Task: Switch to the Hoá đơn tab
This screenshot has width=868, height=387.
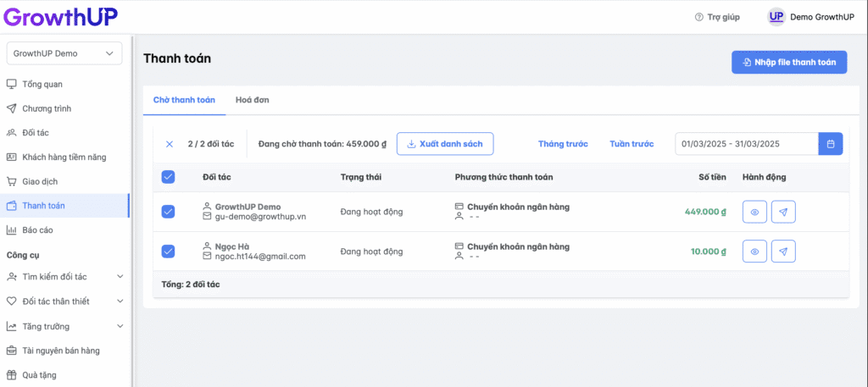Action: pos(252,100)
